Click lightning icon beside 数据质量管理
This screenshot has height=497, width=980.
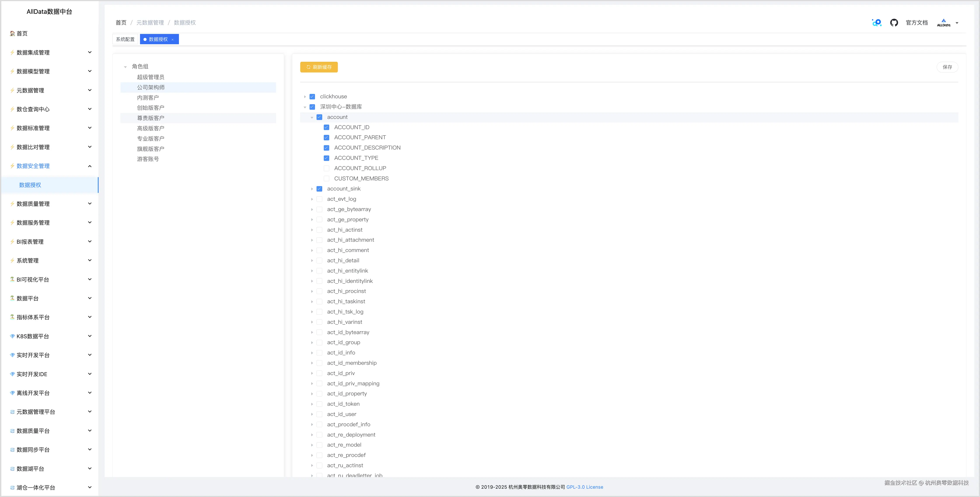[12, 204]
